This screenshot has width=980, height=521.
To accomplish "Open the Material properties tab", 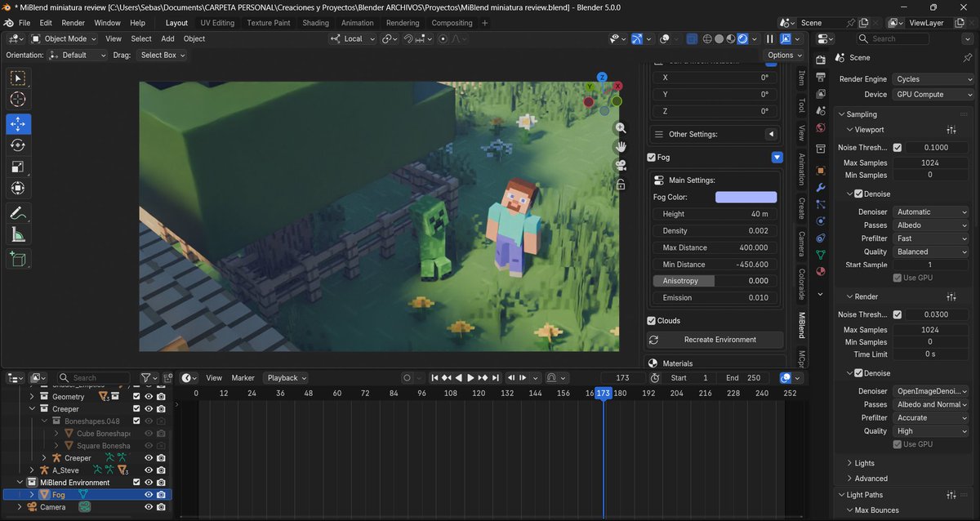I will 821,271.
